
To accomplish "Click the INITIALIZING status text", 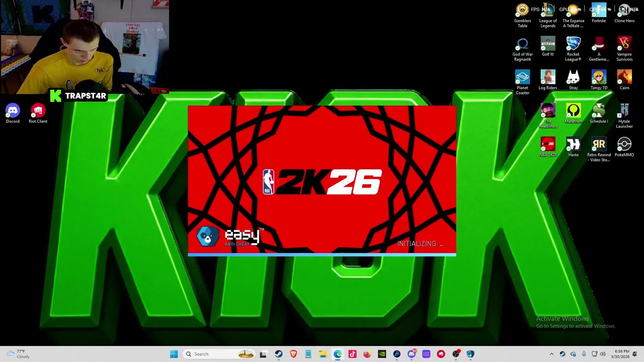I will coord(420,244).
